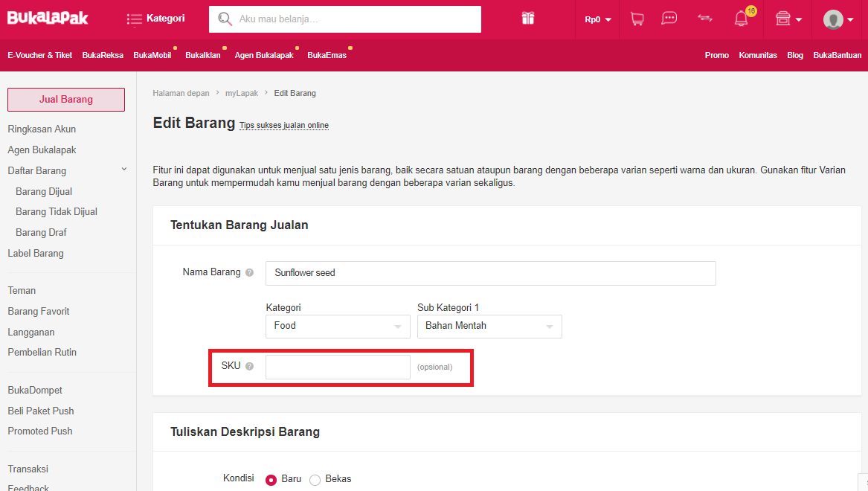Open Agen Bukalapak in sidebar
The image size is (868, 491).
(42, 150)
